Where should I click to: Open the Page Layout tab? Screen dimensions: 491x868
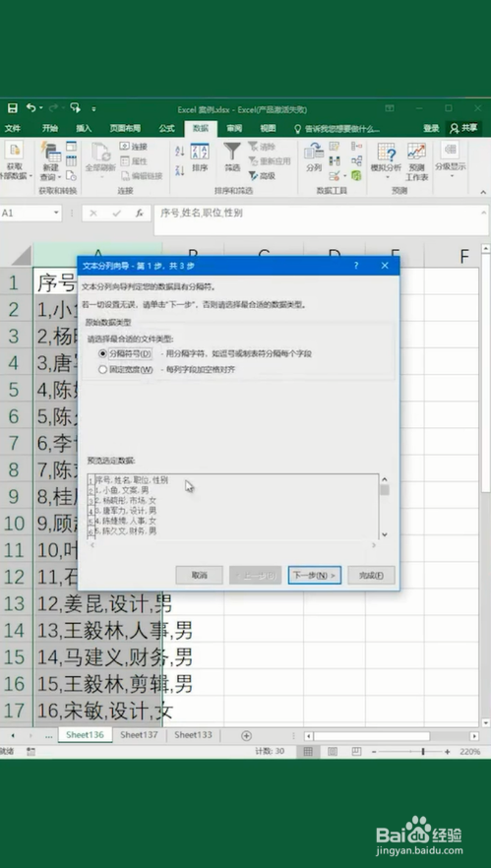coord(125,128)
